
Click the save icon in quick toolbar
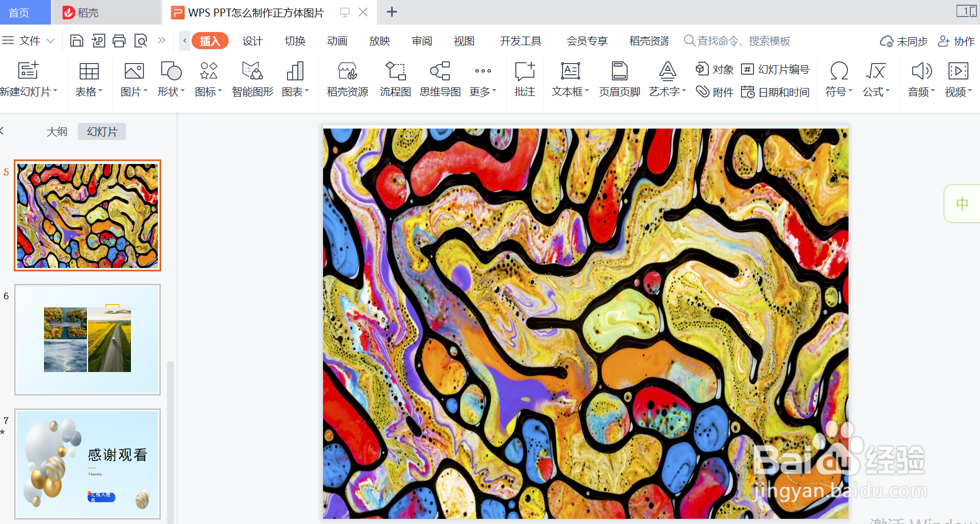[x=77, y=41]
